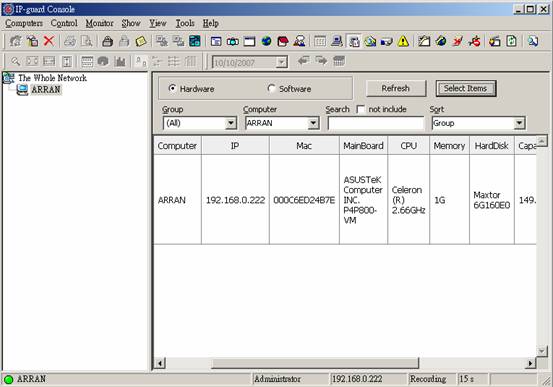
Task: Click the Memory column header
Action: (449, 146)
